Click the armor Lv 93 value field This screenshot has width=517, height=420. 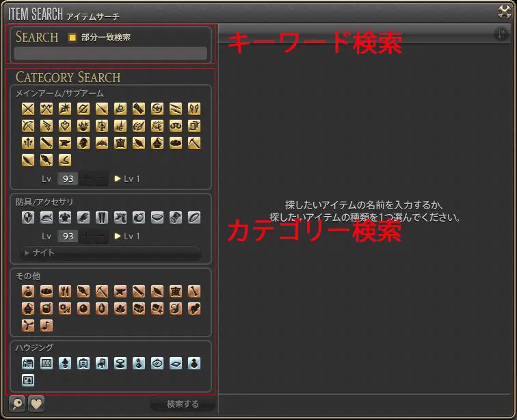pyautogui.click(x=68, y=236)
